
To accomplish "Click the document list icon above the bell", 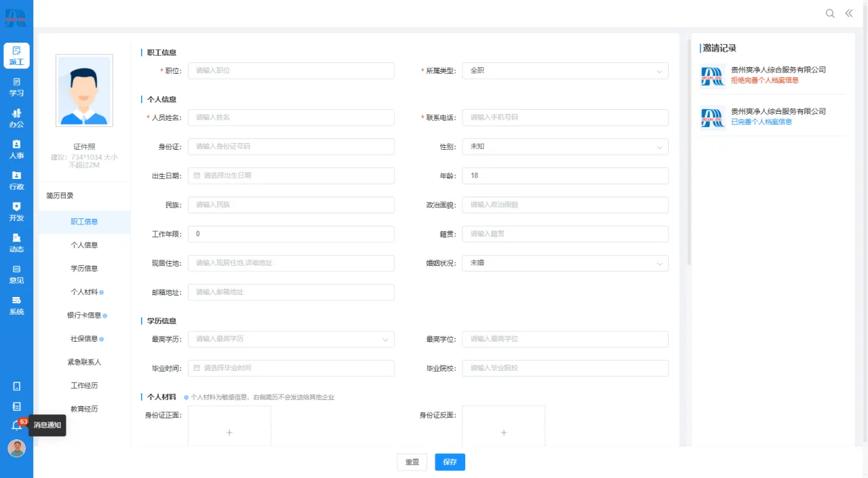I will [x=17, y=406].
